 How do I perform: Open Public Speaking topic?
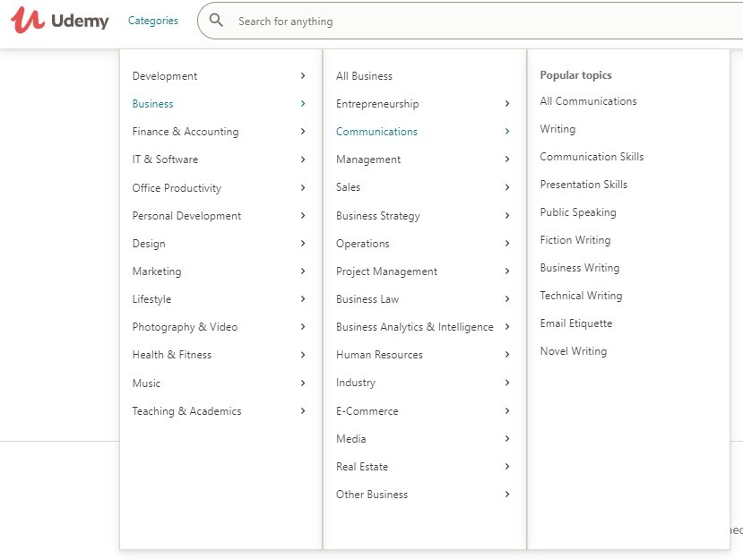pyautogui.click(x=578, y=212)
